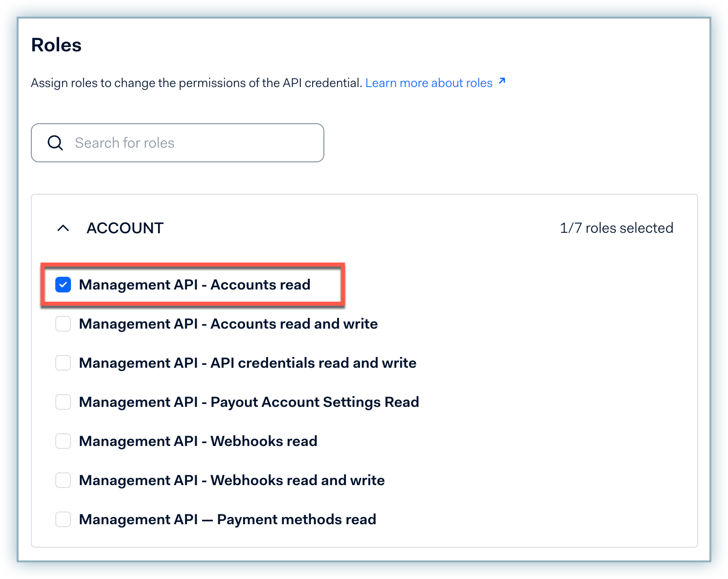Click the Webhooks read and write label text
The image size is (728, 579).
click(231, 480)
